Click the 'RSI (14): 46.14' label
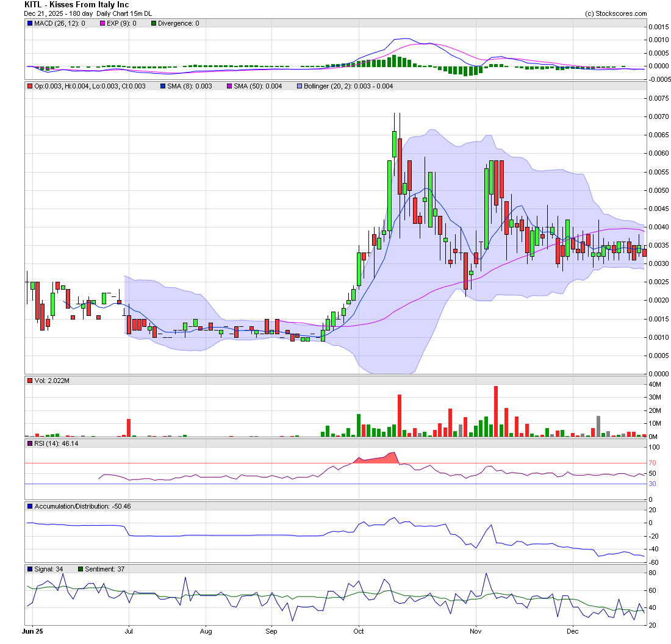This screenshot has width=671, height=644. [x=57, y=444]
